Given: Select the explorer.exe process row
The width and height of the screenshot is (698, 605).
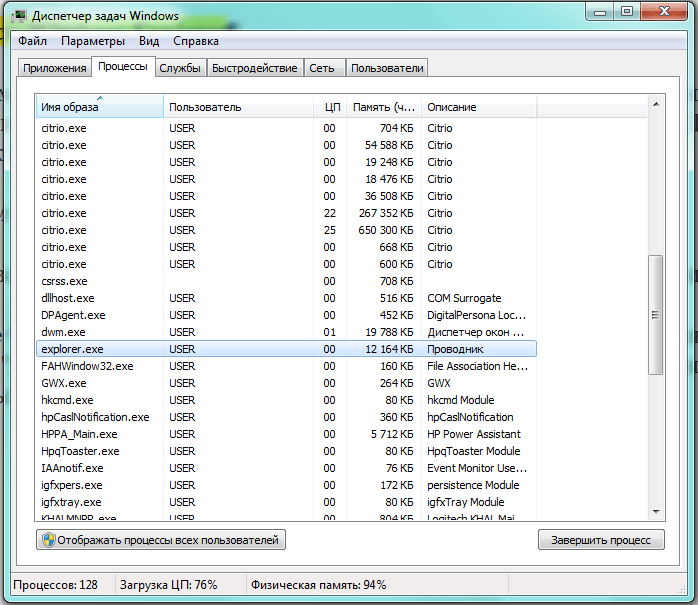Looking at the screenshot, I should tap(286, 349).
